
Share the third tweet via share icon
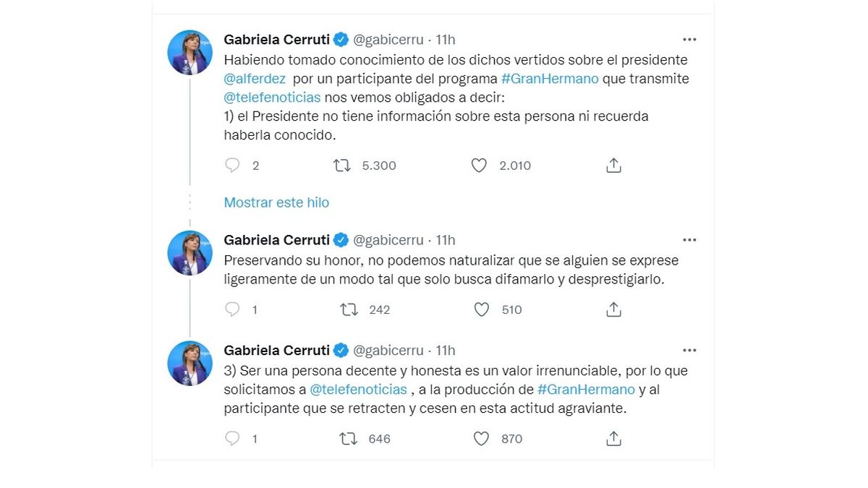coord(613,438)
